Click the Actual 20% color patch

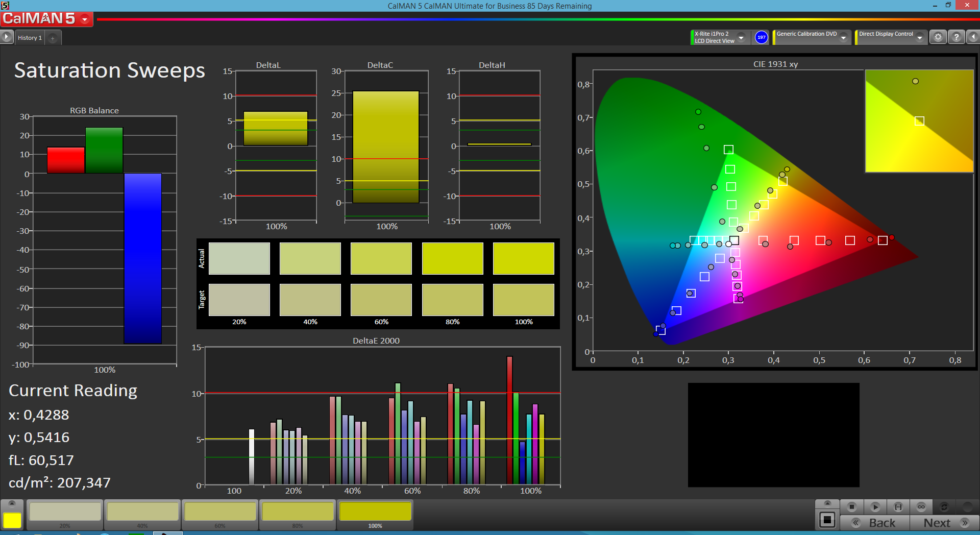(239, 258)
